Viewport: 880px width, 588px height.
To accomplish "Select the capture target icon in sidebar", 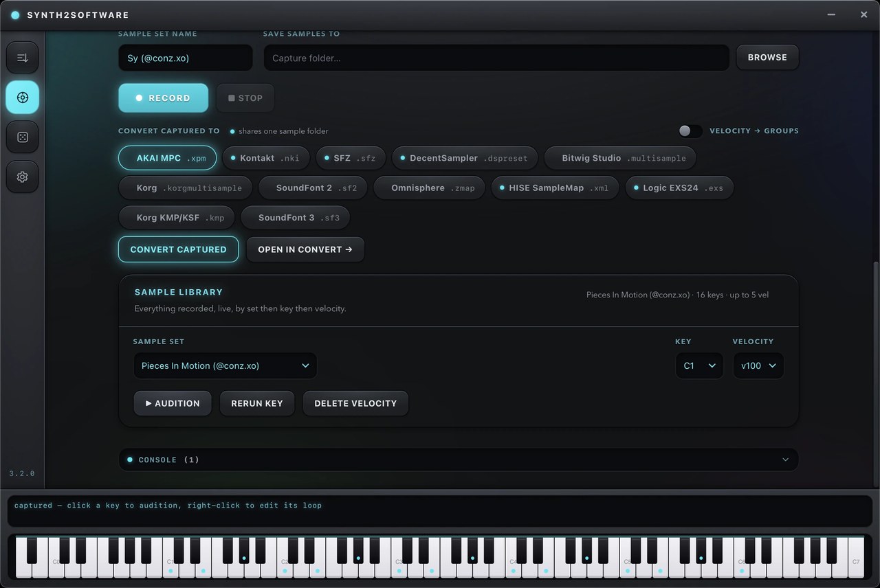I will click(23, 98).
